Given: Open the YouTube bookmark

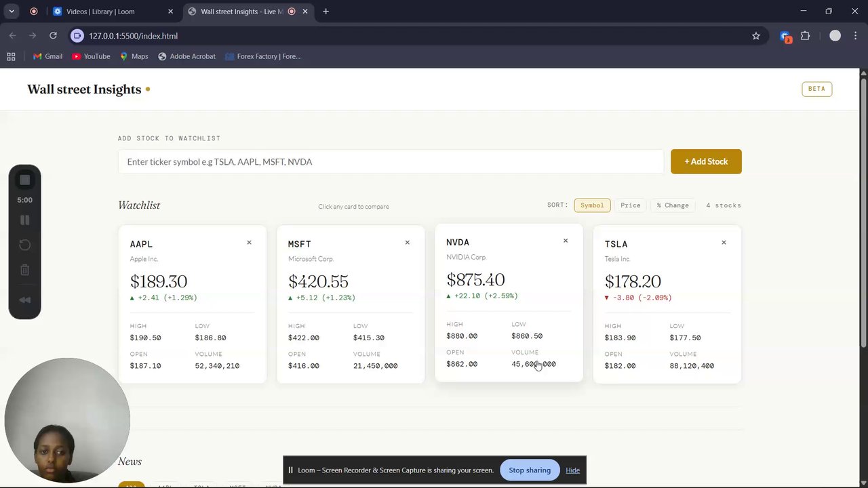Looking at the screenshot, I should pyautogui.click(x=91, y=56).
